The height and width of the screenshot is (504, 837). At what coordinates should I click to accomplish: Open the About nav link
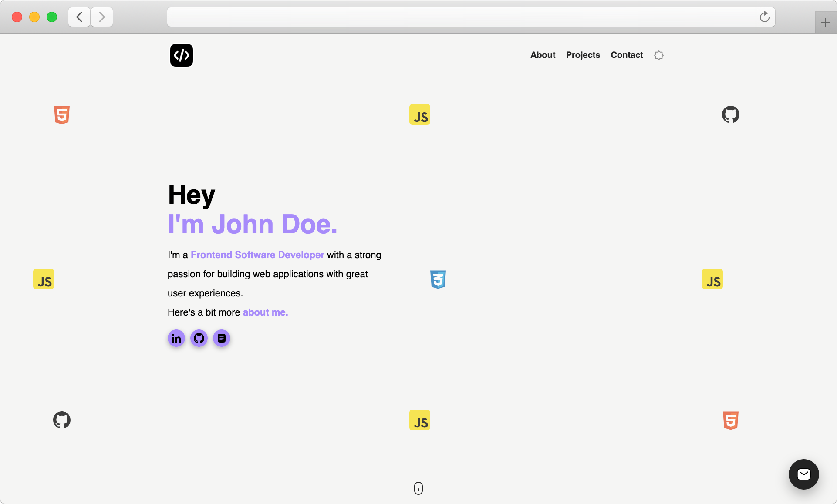543,55
